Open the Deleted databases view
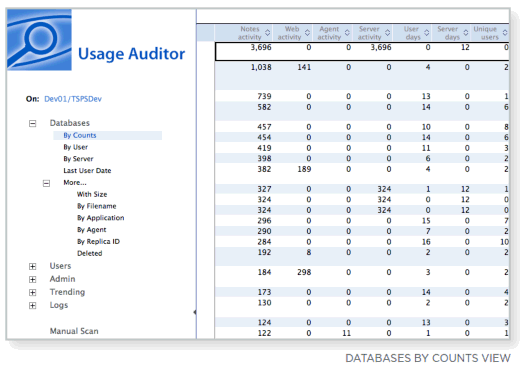 (x=90, y=253)
